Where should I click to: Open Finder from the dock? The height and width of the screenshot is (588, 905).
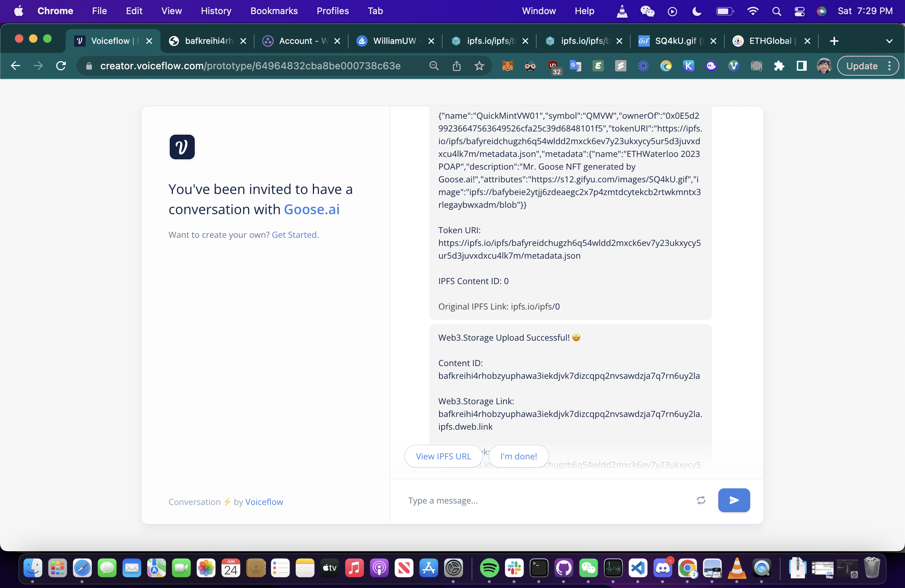33,568
